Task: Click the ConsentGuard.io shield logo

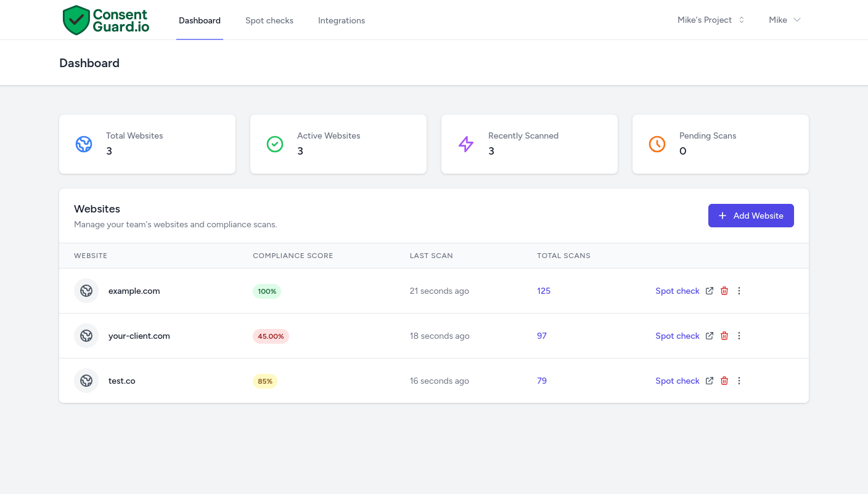Action: pyautogui.click(x=76, y=20)
